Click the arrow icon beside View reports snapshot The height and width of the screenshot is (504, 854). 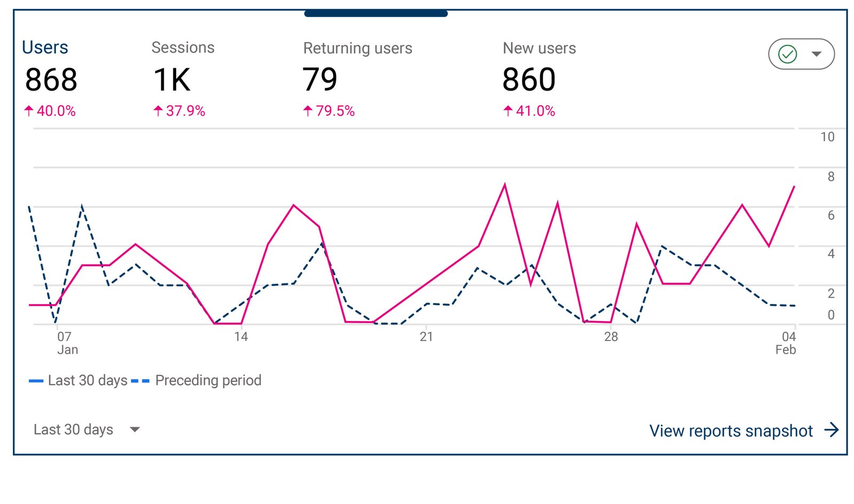click(x=833, y=430)
